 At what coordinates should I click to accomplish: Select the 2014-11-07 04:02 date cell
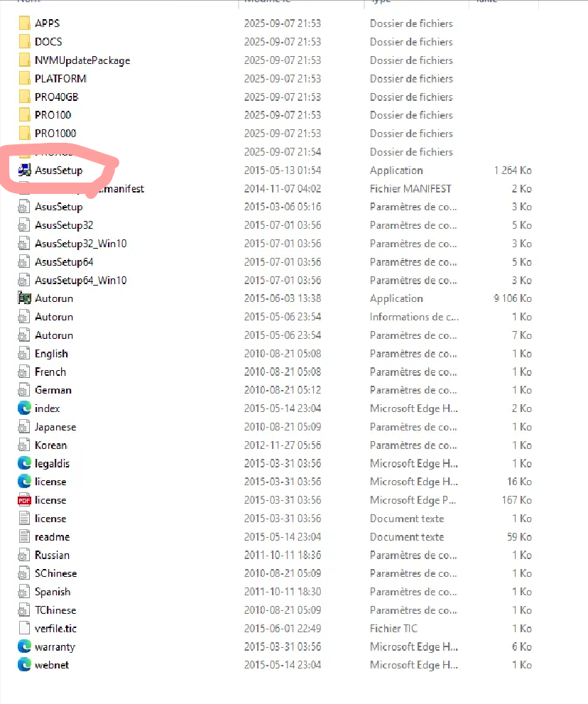[283, 188]
